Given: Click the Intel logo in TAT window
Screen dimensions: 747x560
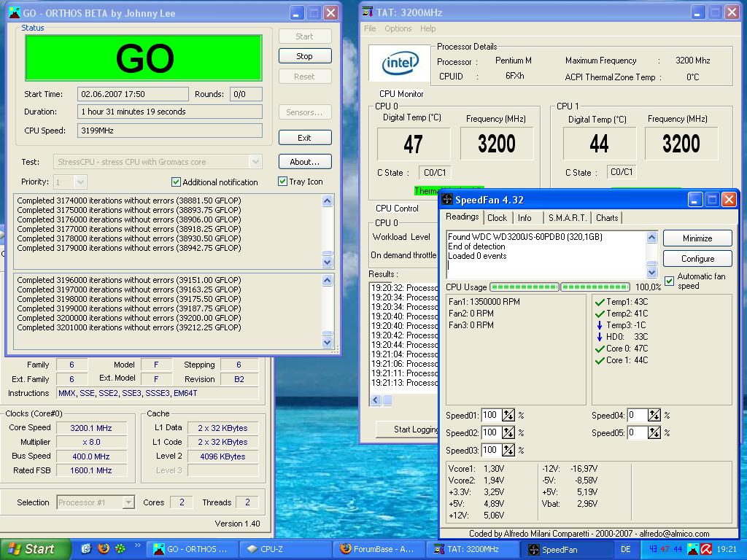Looking at the screenshot, I should (x=400, y=63).
